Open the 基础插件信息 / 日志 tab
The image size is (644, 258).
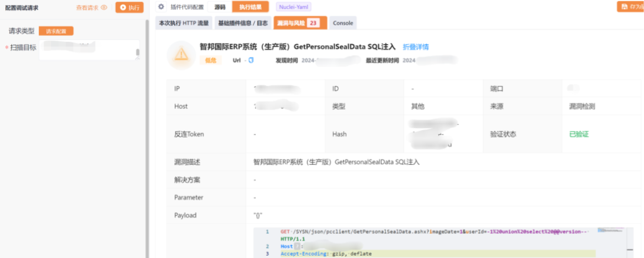(243, 23)
